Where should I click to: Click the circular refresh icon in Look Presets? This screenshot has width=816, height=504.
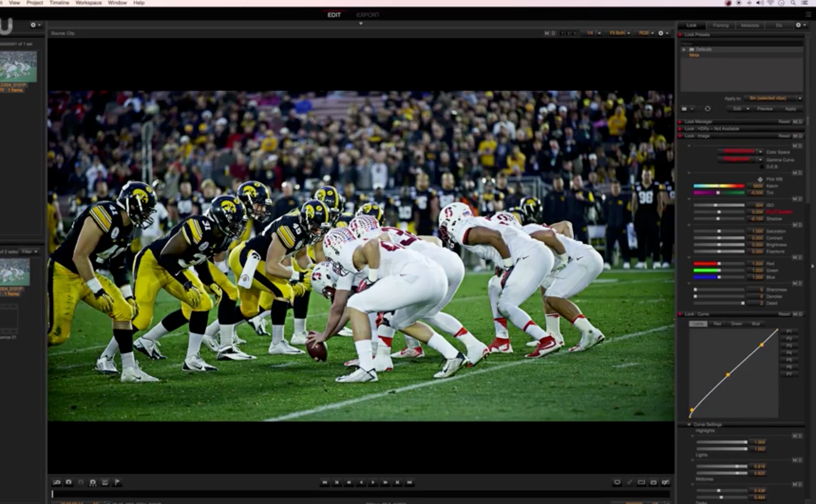pos(708,109)
